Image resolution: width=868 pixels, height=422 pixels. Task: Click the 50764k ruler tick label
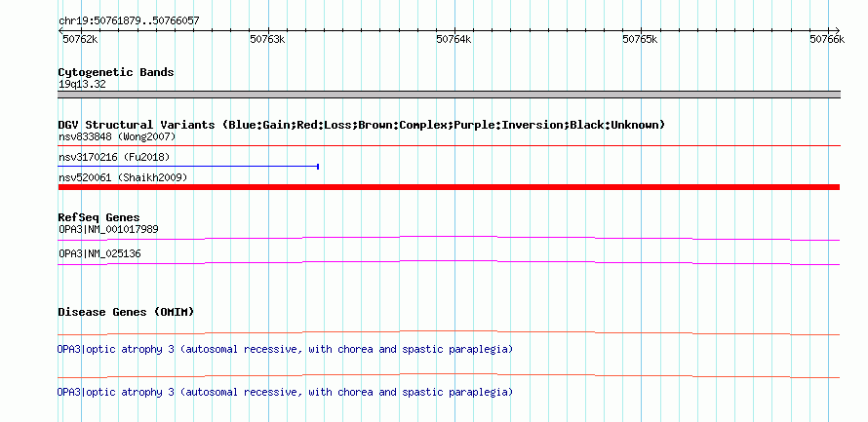pos(454,39)
